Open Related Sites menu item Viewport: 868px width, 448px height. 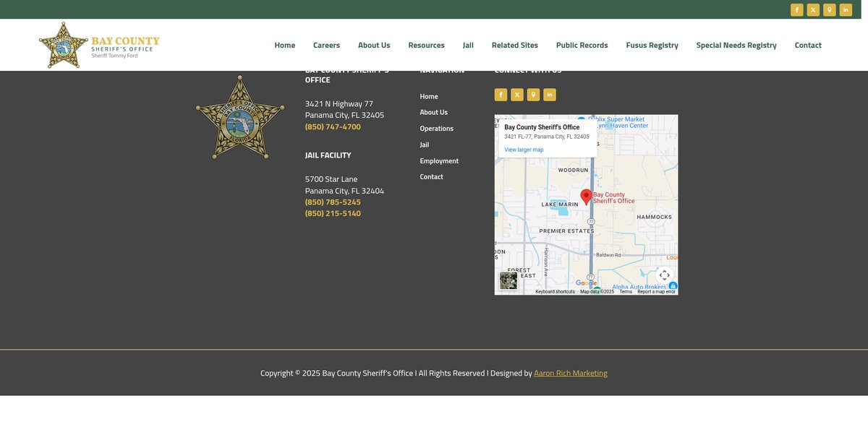515,45
